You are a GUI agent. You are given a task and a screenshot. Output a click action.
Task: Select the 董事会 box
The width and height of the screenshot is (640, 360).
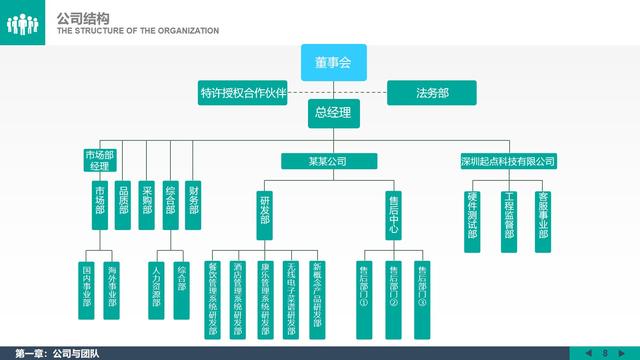(333, 62)
